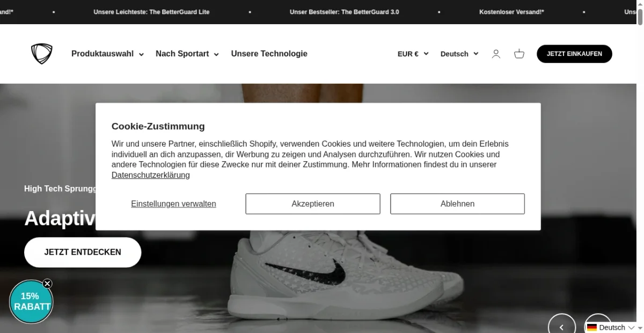Open Unsere Technologie page
This screenshot has height=333, width=644.
pyautogui.click(x=269, y=54)
